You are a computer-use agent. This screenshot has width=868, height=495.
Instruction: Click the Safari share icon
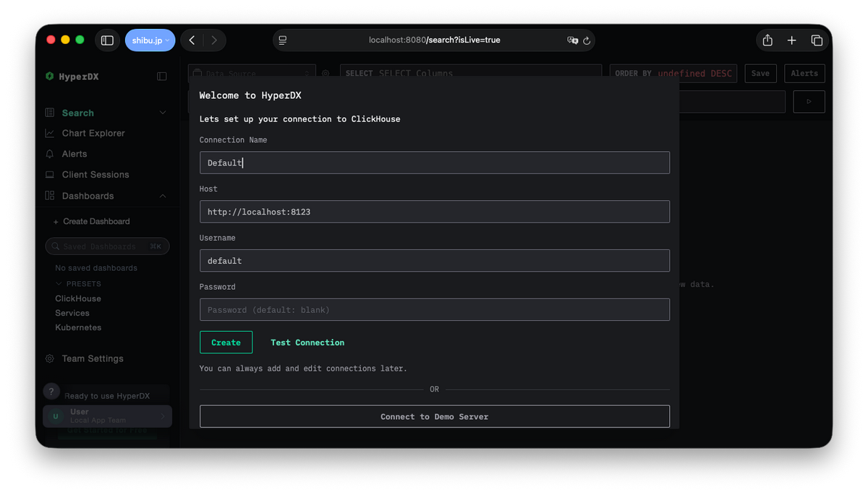(x=767, y=40)
